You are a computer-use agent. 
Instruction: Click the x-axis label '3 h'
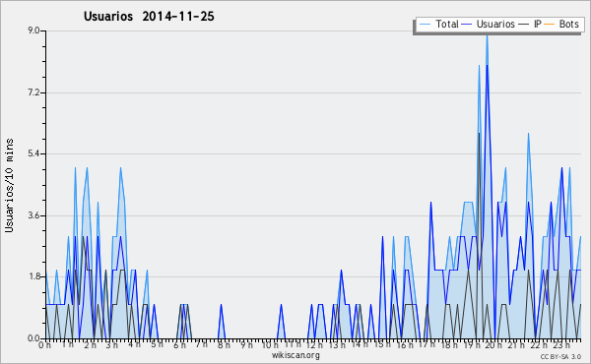point(112,344)
